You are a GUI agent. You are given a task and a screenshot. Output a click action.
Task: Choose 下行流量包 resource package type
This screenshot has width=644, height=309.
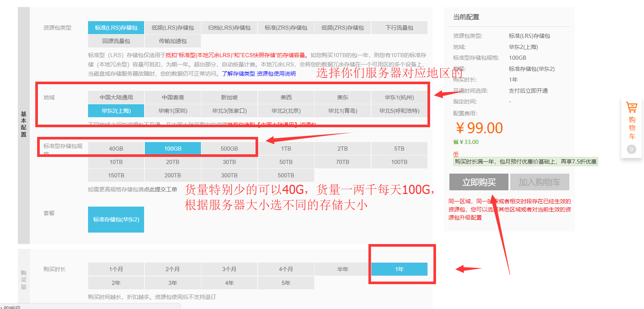pos(399,28)
